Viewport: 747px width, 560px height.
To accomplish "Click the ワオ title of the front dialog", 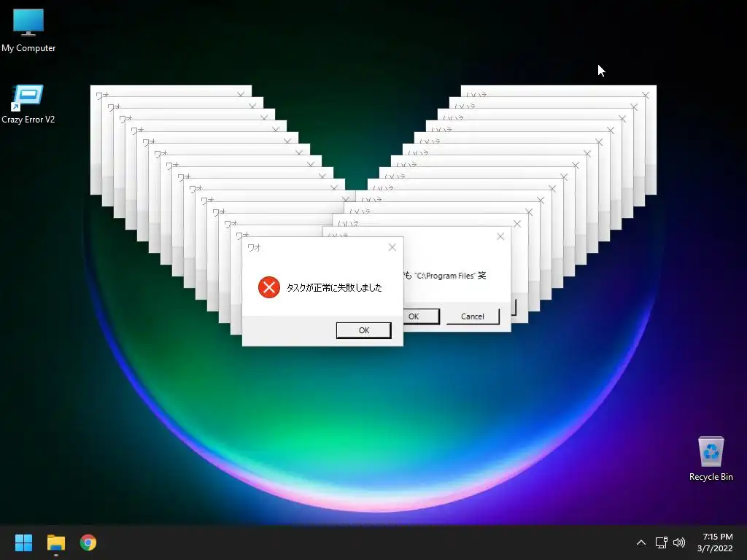I will point(255,248).
